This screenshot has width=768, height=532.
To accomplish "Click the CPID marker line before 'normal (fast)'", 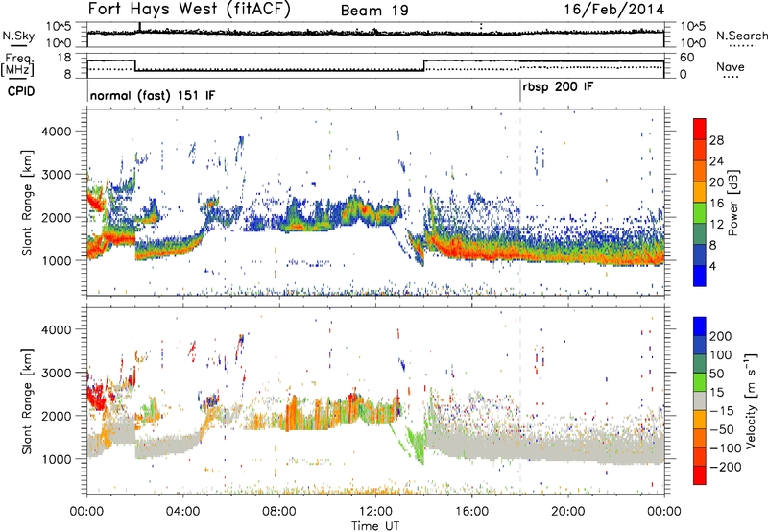I will (x=87, y=91).
